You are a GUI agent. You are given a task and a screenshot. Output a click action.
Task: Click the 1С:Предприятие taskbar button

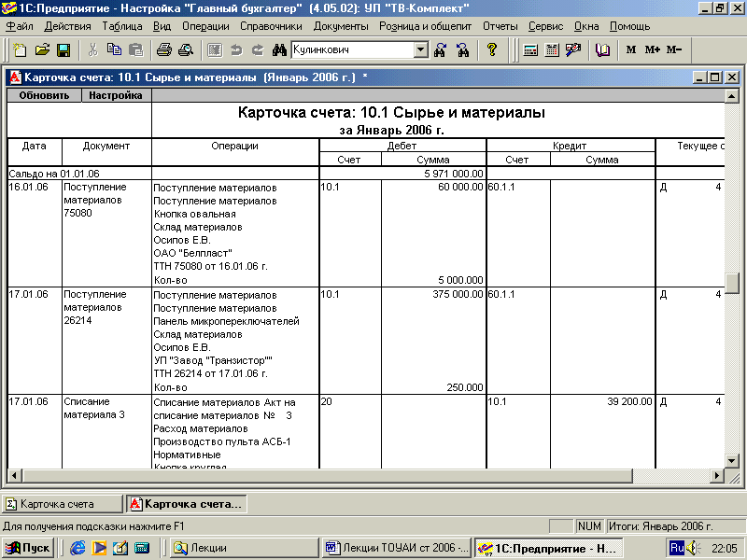tap(548, 548)
